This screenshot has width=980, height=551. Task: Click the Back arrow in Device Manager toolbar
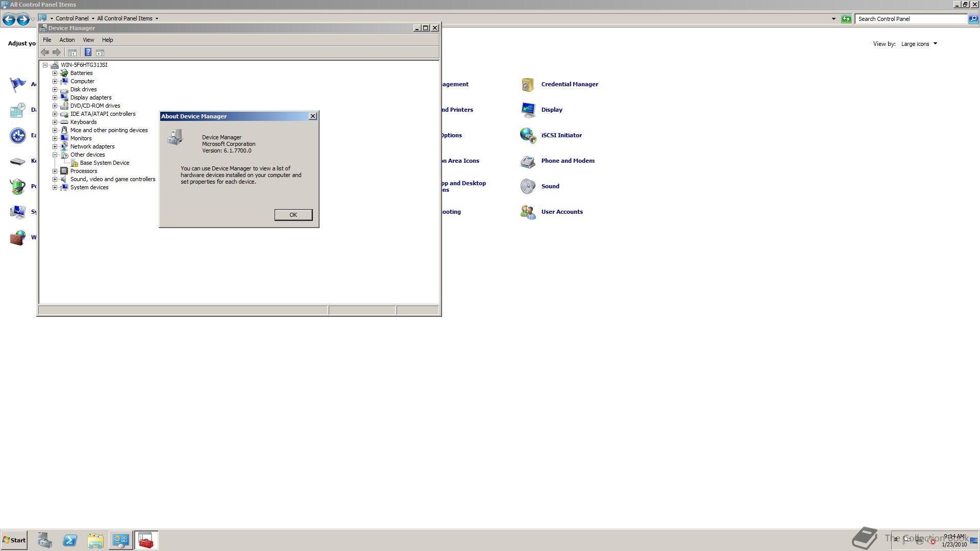(45, 53)
